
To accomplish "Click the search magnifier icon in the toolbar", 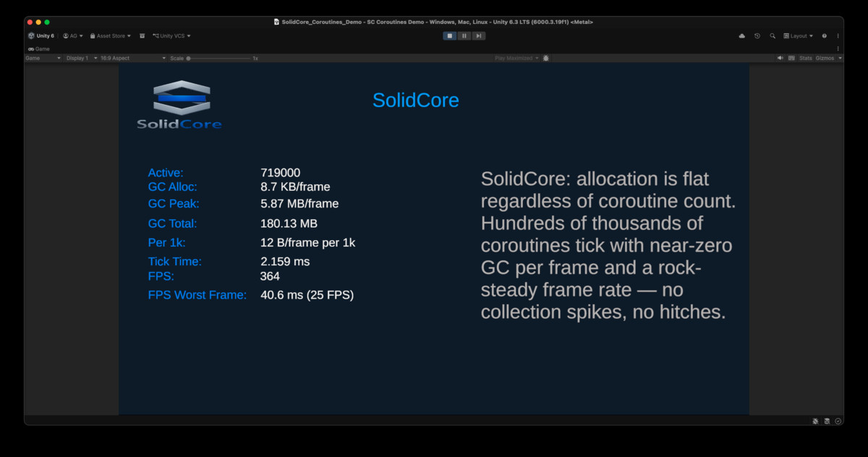I will [x=773, y=35].
